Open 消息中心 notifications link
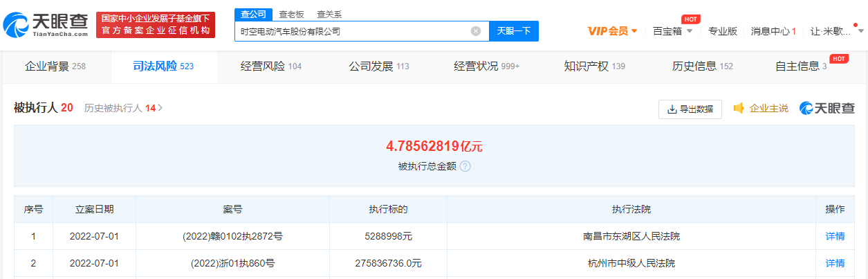Screen dimensions: 868x279 point(773,31)
